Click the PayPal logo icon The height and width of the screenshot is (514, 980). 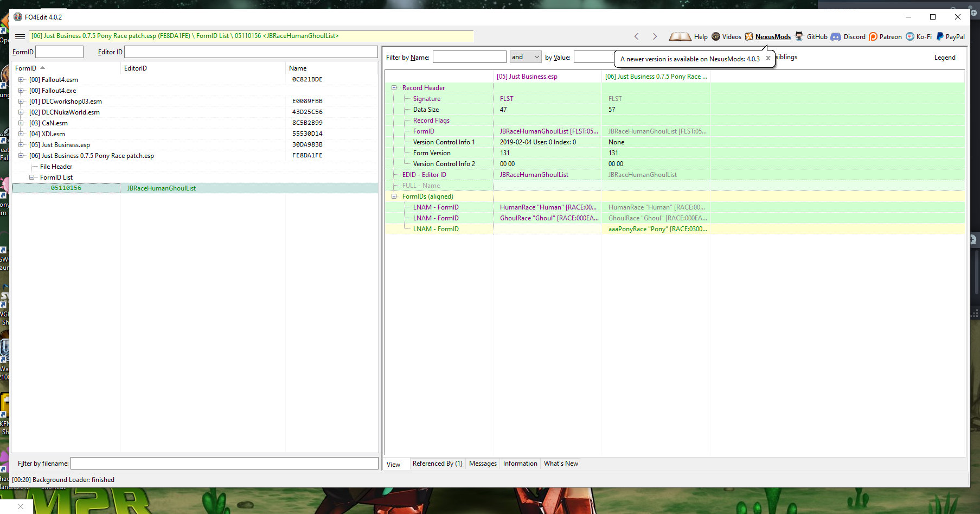coord(940,36)
